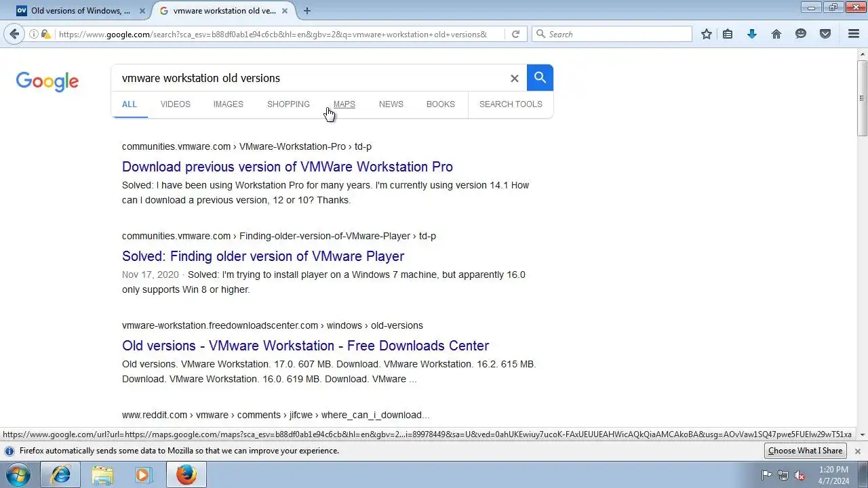Click communities.vmware.com VMware-Workstation-Pro breadcrumb text
Screen dimensions: 868x488
pyautogui.click(x=247, y=146)
